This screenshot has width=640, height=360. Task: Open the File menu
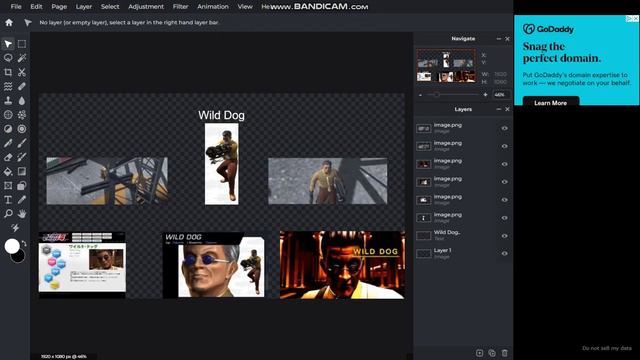click(x=16, y=7)
